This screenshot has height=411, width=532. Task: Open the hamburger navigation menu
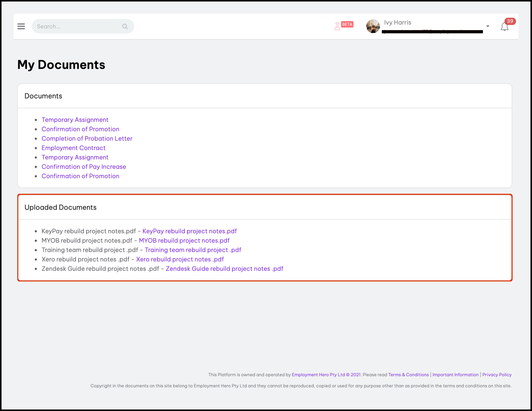(x=21, y=26)
